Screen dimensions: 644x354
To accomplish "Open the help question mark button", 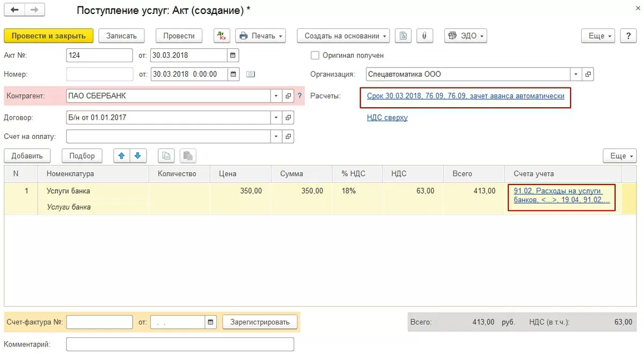I will (x=628, y=36).
